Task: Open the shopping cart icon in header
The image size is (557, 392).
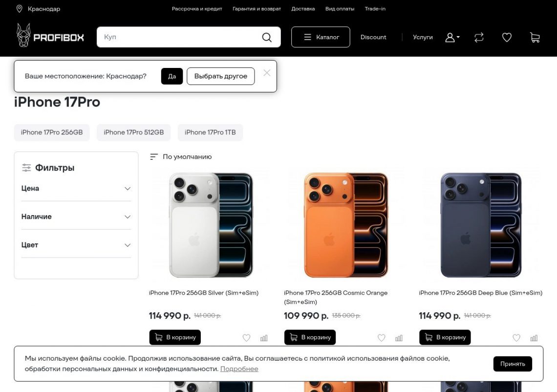Action: 535,38
